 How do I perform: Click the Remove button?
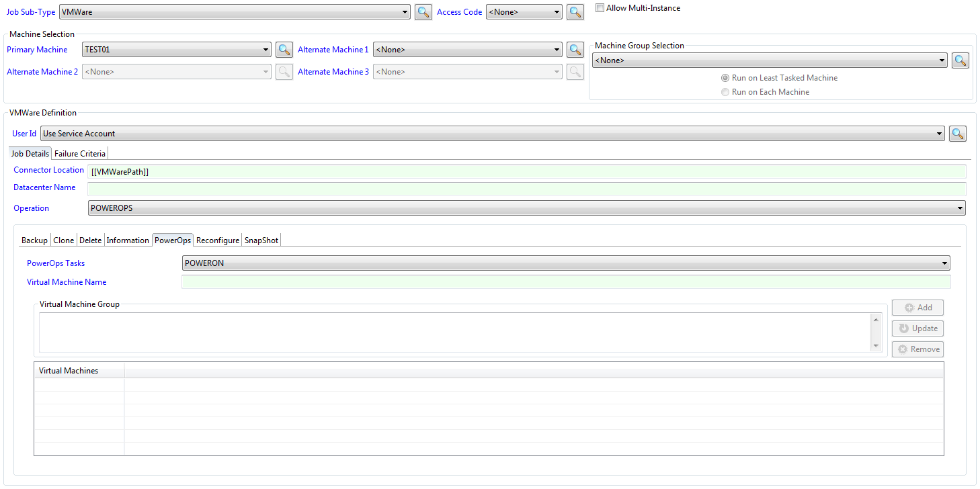coord(917,349)
